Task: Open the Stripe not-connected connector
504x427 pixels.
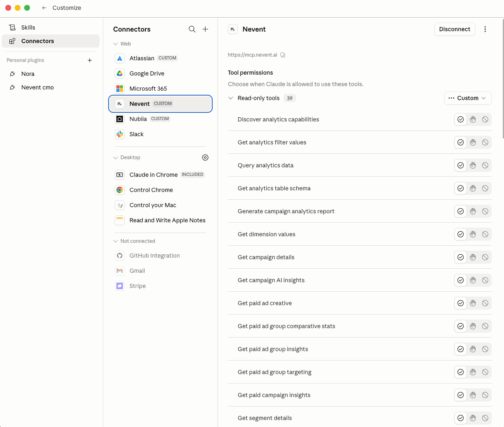Action: coord(160,286)
